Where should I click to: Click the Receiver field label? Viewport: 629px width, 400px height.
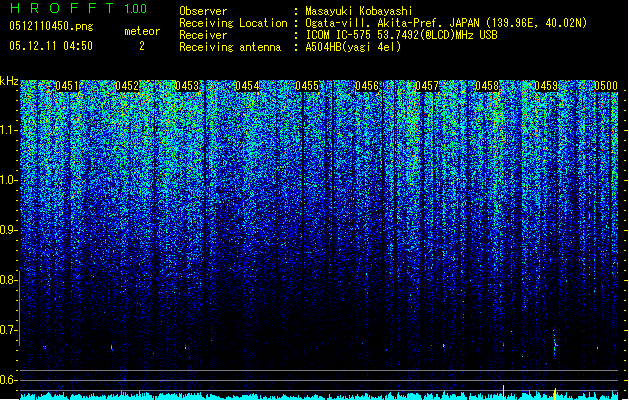pyautogui.click(x=203, y=35)
